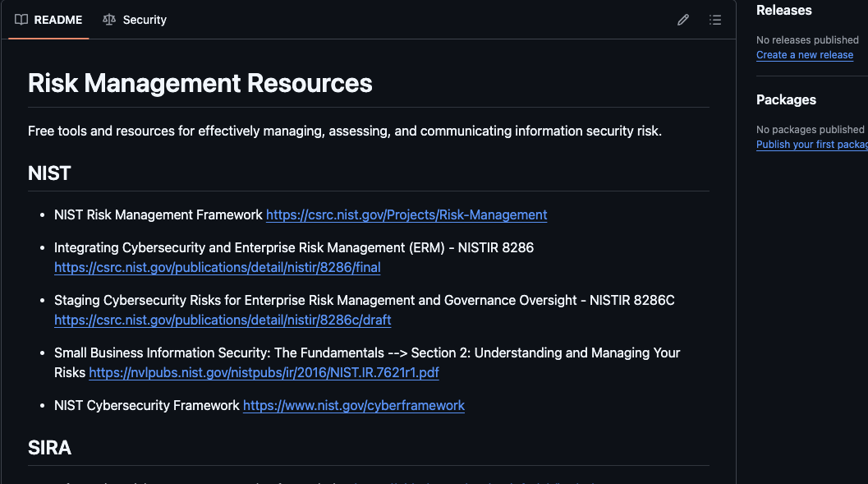Viewport: 868px width, 484px height.
Task: Visit the NISTIR 8286 final publication link
Action: click(x=217, y=267)
